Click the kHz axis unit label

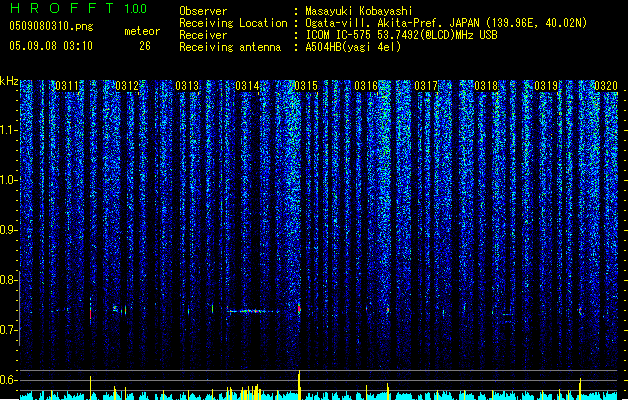9,81
